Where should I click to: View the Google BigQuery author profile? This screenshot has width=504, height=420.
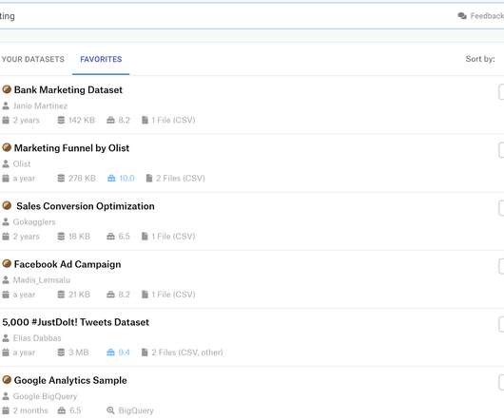click(45, 396)
